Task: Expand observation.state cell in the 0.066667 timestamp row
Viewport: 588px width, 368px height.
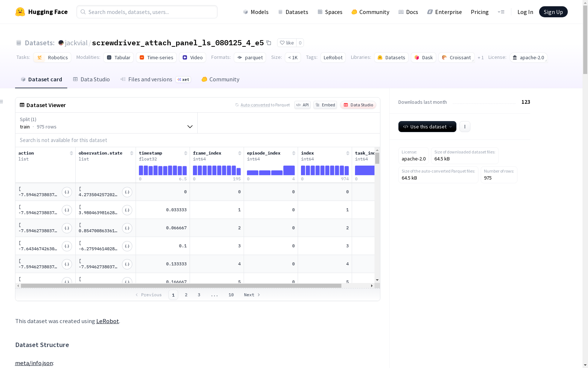Action: pos(127,228)
